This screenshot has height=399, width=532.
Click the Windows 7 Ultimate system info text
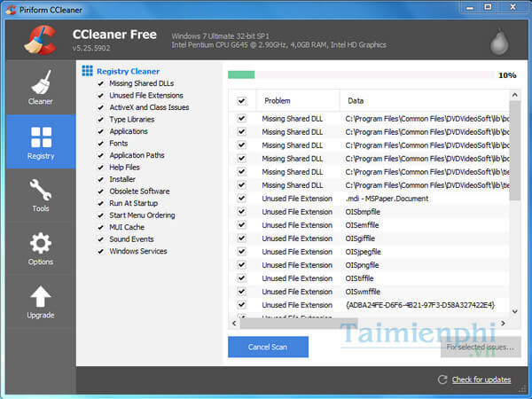[x=221, y=36]
